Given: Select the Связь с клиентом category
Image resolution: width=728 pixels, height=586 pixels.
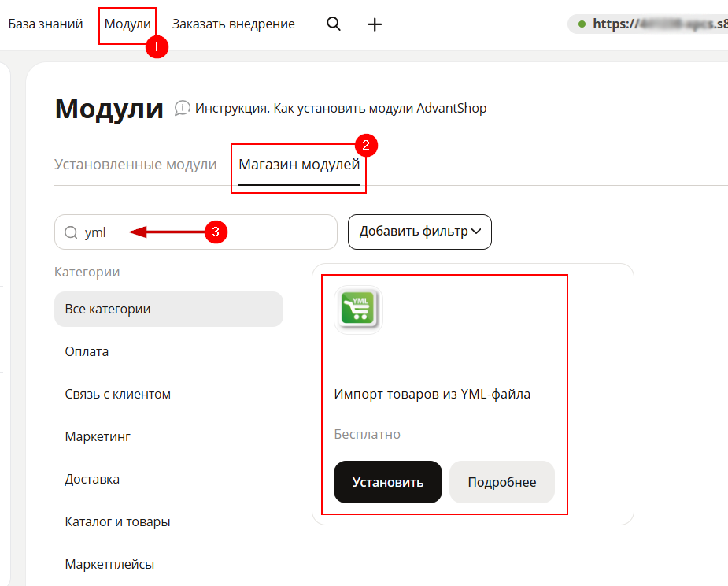Looking at the screenshot, I should pos(117,394).
